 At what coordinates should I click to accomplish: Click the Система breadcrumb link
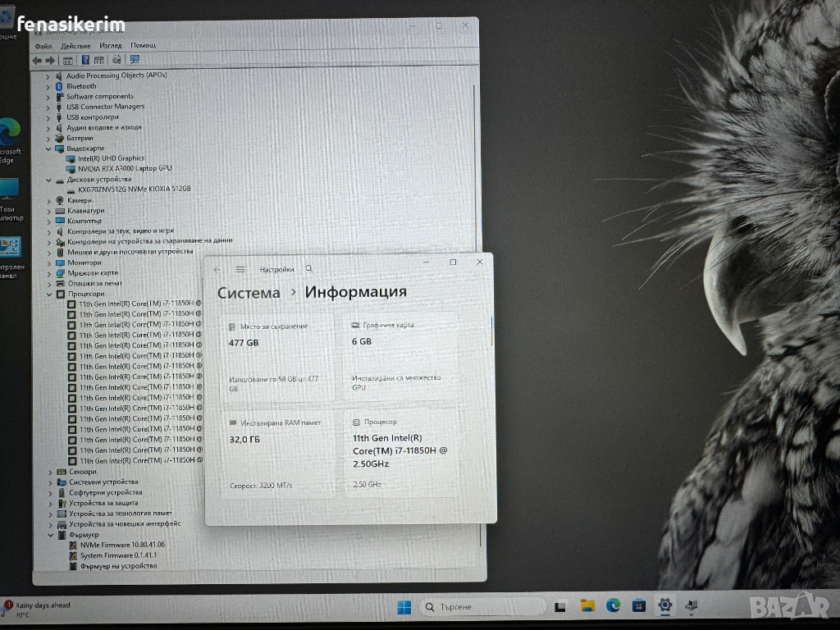[x=249, y=293]
